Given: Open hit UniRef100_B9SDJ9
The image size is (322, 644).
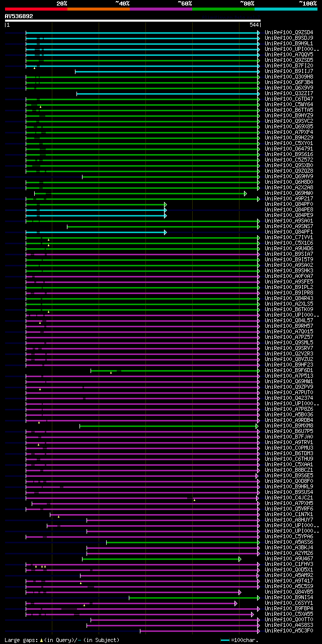Looking at the screenshot, I should click(289, 38).
